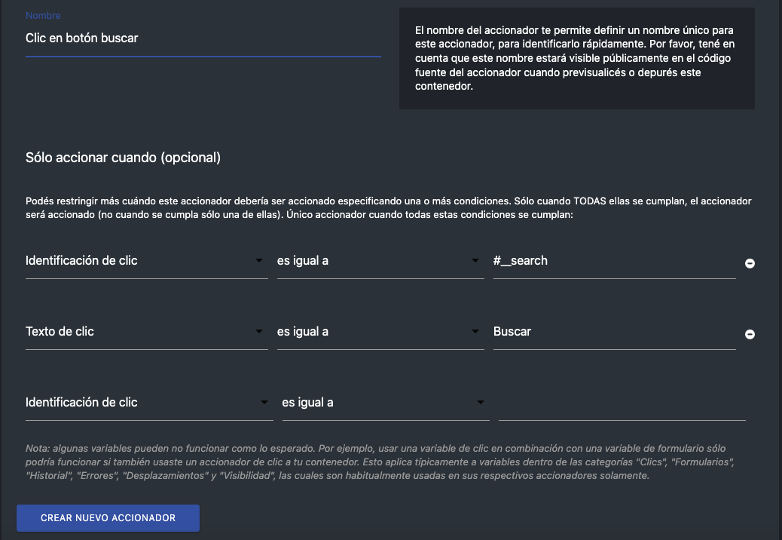Open variable dropdown in '#__search' row
This screenshot has height=540, width=782.
[146, 261]
